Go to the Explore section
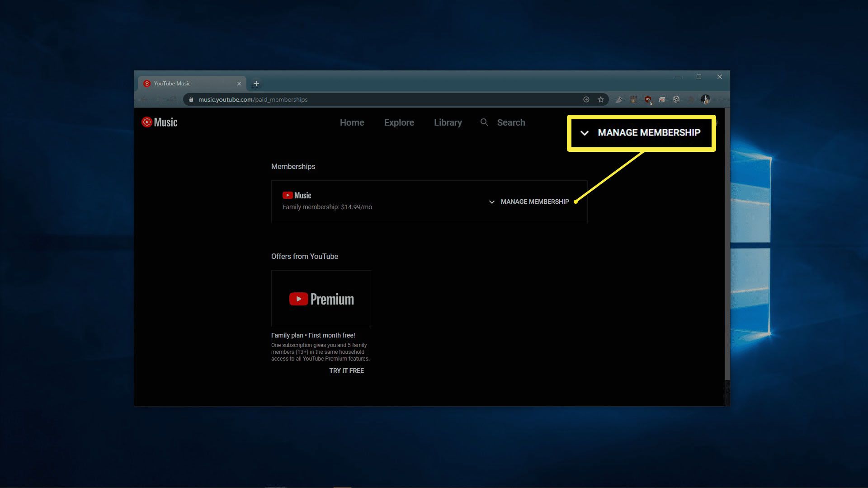The width and height of the screenshot is (868, 488). (x=399, y=122)
